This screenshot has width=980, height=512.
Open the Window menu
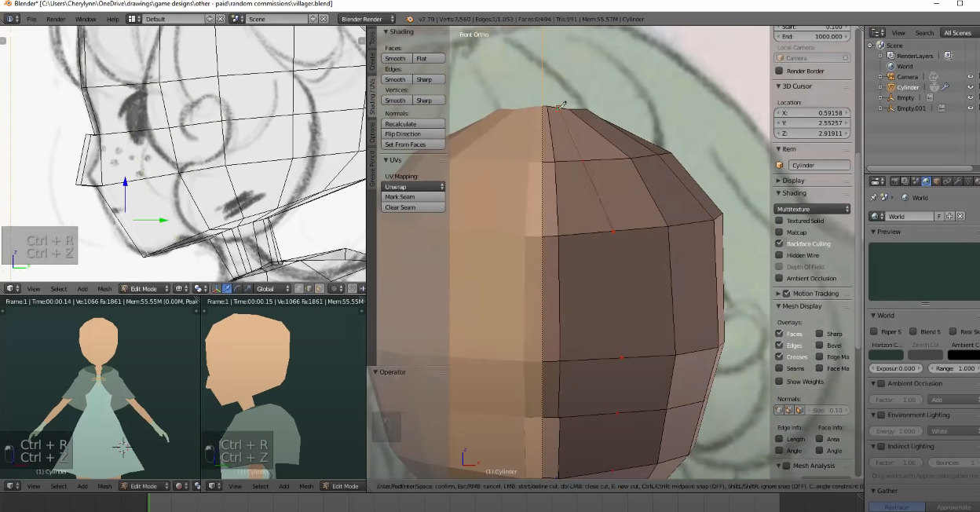86,19
